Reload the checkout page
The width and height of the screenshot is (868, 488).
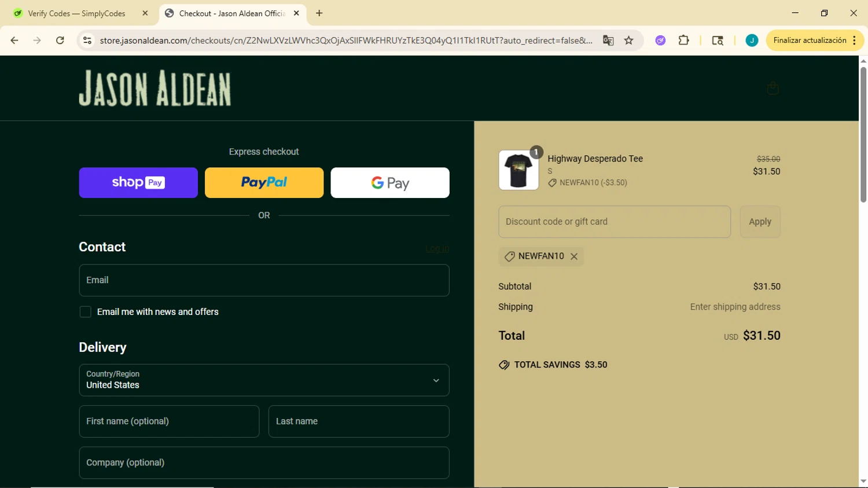[x=60, y=41]
